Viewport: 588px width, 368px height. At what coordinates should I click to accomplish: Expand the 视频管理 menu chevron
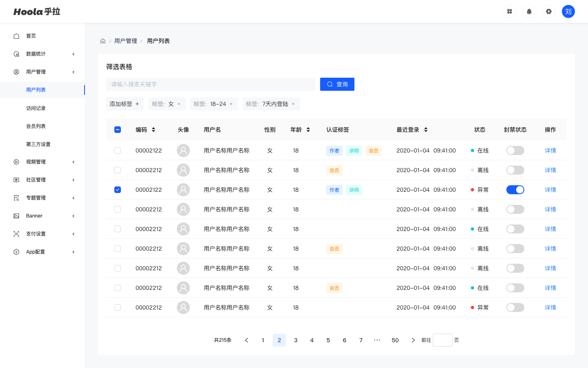click(73, 162)
